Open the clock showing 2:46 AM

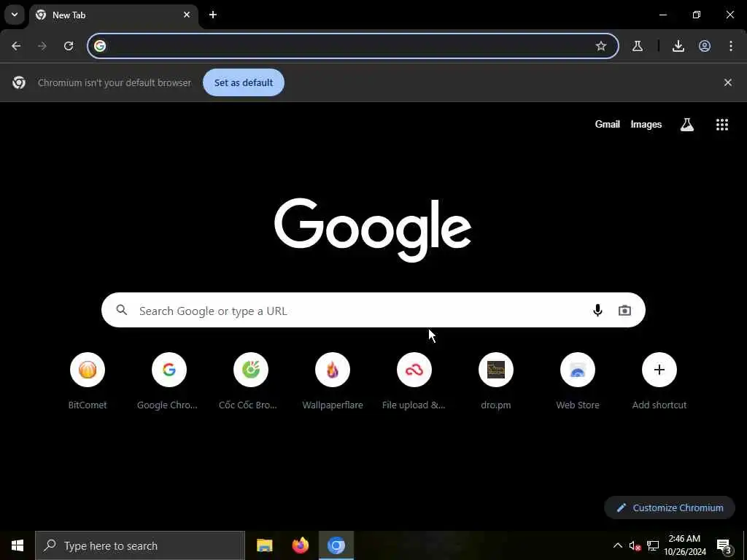click(x=684, y=545)
